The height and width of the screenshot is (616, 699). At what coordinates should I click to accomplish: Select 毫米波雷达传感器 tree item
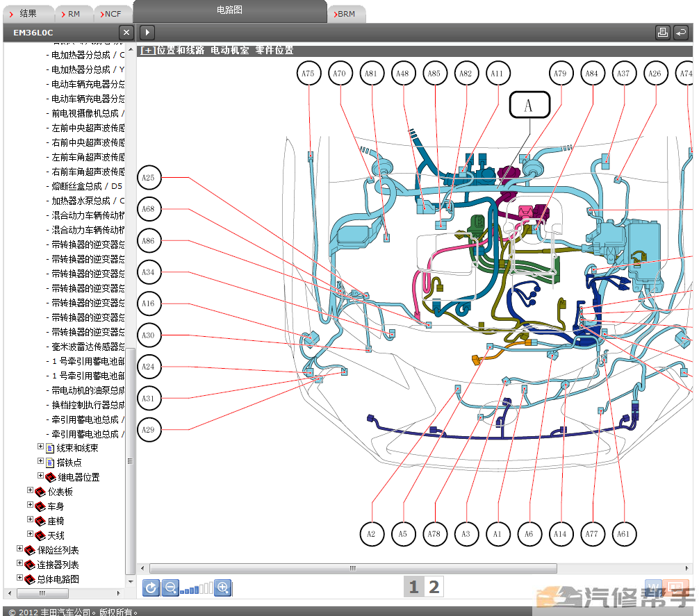88,347
